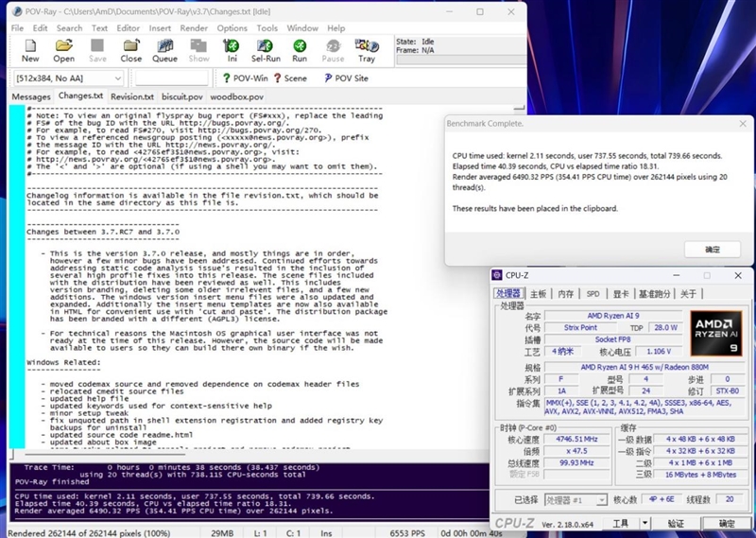The width and height of the screenshot is (756, 538).
Task: Click the Socket FP8 package value
Action: point(613,339)
